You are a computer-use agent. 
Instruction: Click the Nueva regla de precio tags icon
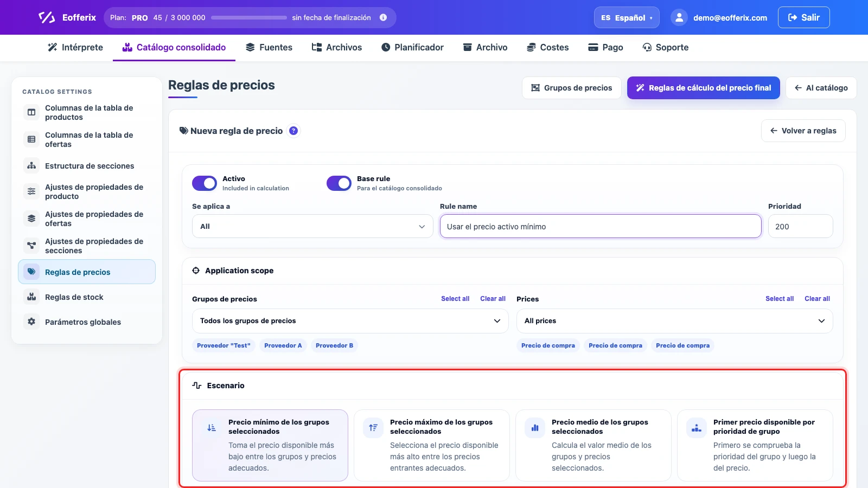184,131
